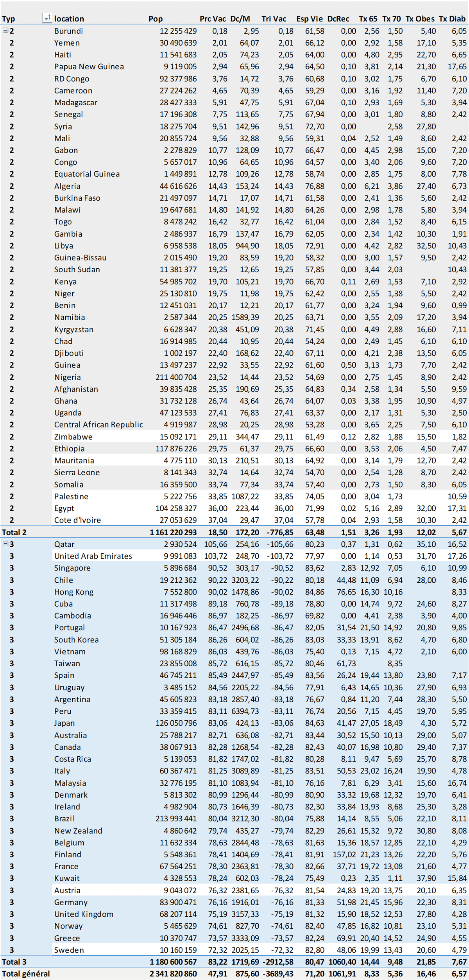Select the United Arab Emirates cell
The height and width of the screenshot is (980, 469).
tap(93, 556)
